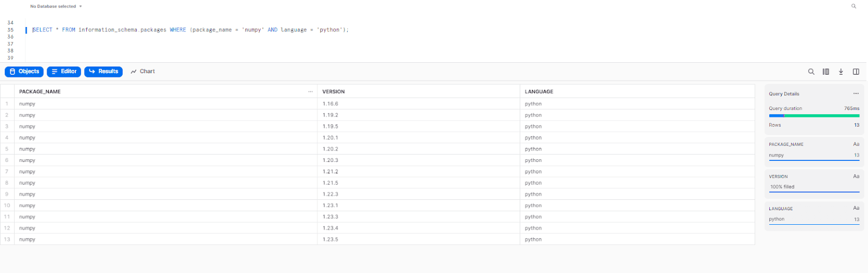Click editor line number 39
The height and width of the screenshot is (273, 868).
(x=10, y=58)
